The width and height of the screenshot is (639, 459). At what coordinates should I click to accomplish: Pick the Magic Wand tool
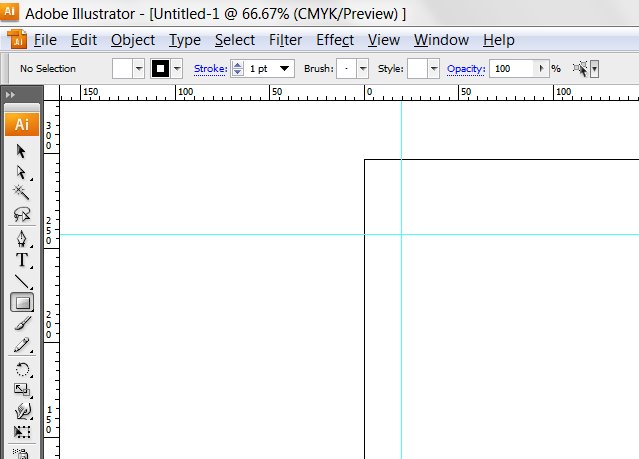22,192
